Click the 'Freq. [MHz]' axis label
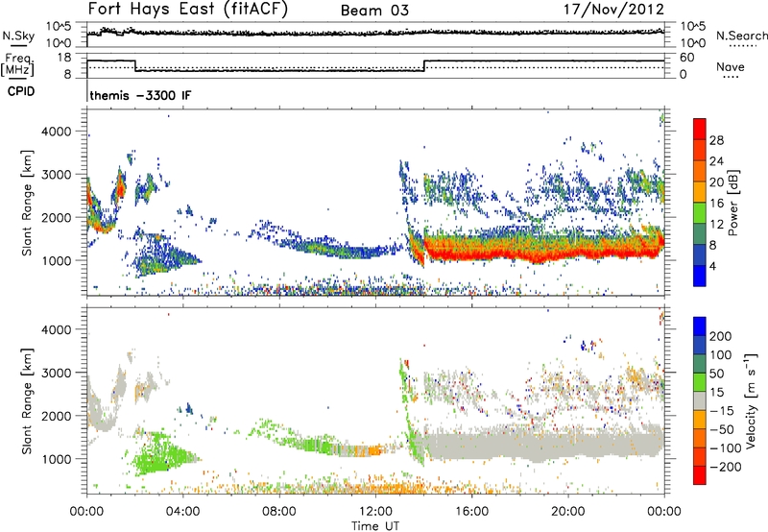 [x=17, y=64]
